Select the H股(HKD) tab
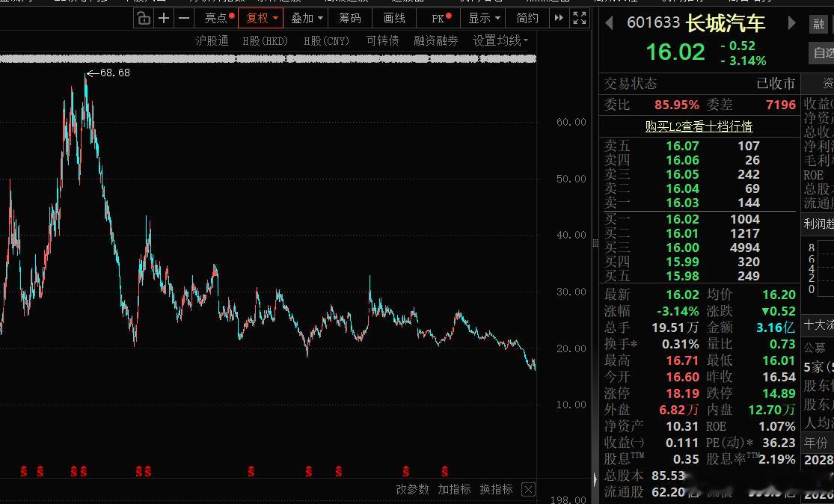 [x=265, y=41]
